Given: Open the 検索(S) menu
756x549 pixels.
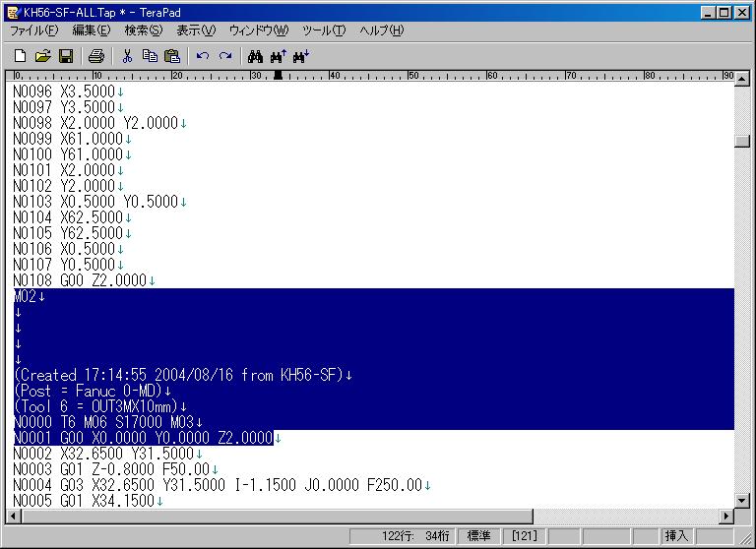Looking at the screenshot, I should [x=143, y=30].
